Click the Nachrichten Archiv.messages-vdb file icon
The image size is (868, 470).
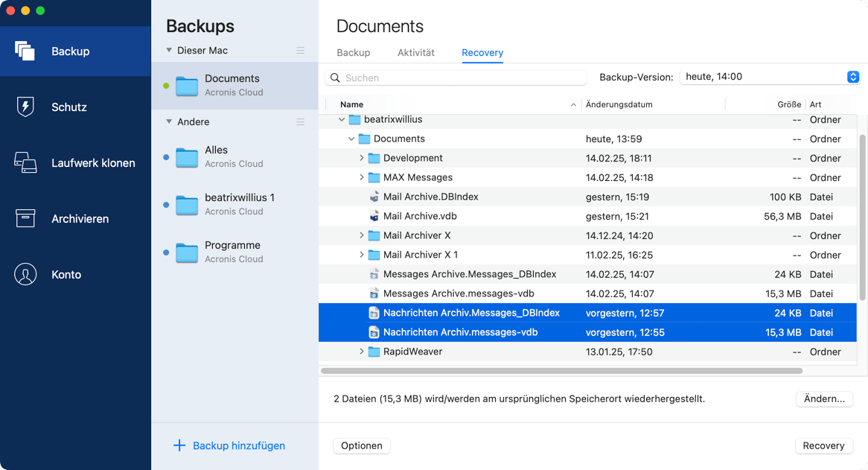click(374, 333)
